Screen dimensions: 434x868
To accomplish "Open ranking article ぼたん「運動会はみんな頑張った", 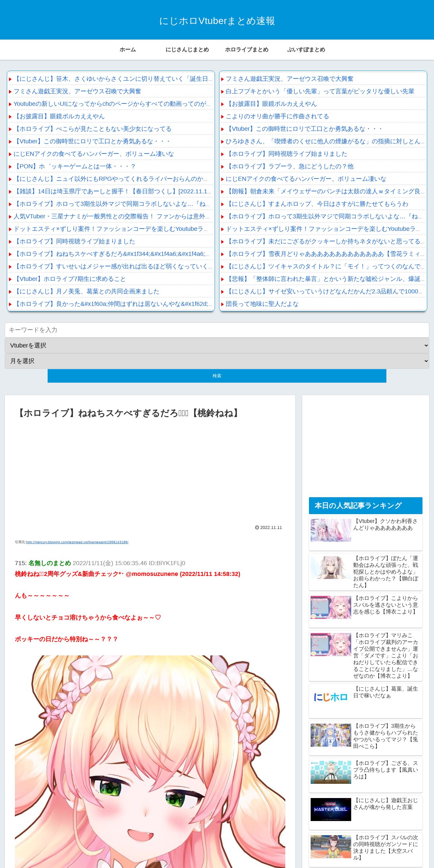I will coord(386,572).
